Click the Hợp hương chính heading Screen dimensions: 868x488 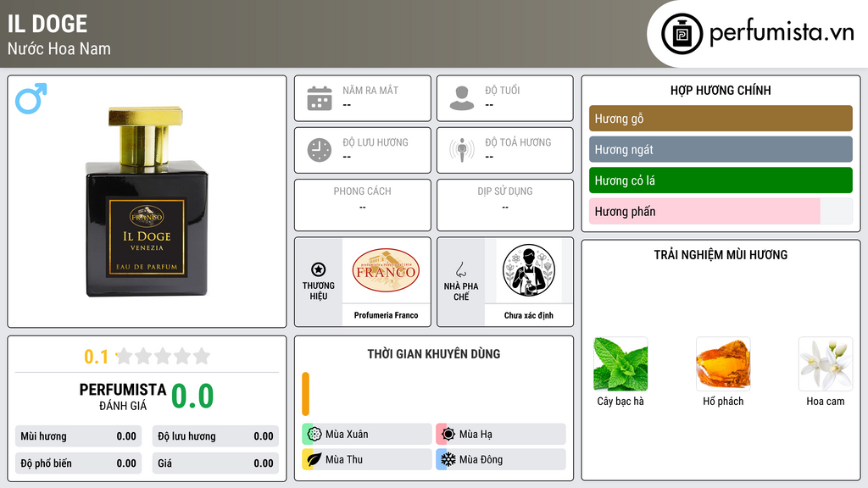(x=721, y=90)
